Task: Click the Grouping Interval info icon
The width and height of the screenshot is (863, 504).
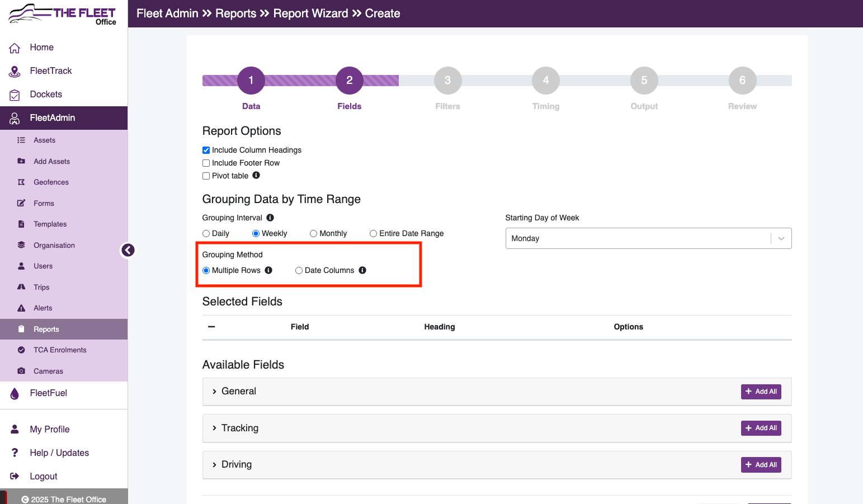Action: 270,218
